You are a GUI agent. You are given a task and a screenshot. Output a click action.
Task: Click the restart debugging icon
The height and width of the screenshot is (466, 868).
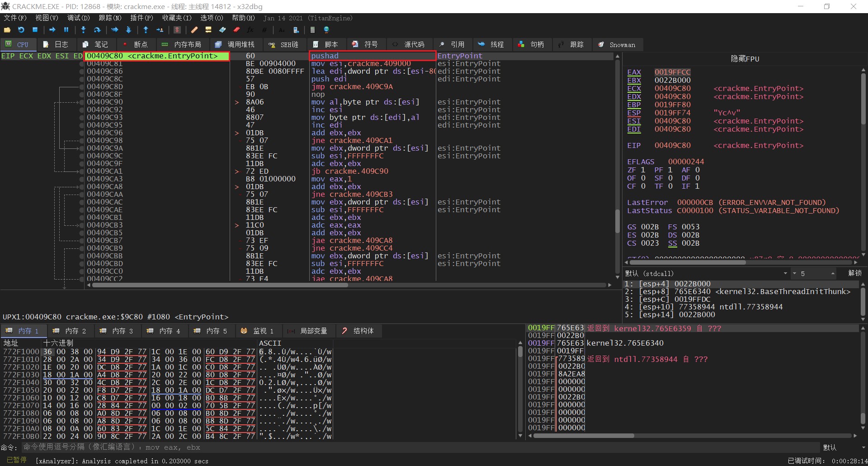coord(21,30)
